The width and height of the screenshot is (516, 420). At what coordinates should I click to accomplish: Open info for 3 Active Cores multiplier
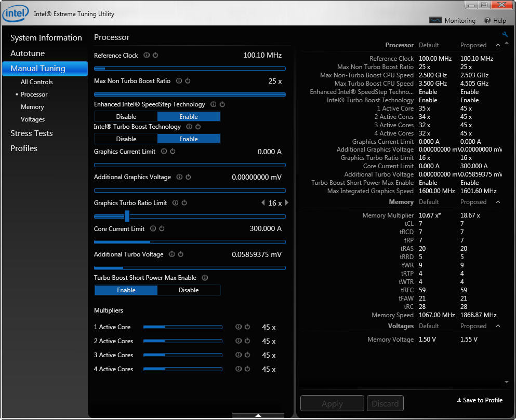click(239, 355)
